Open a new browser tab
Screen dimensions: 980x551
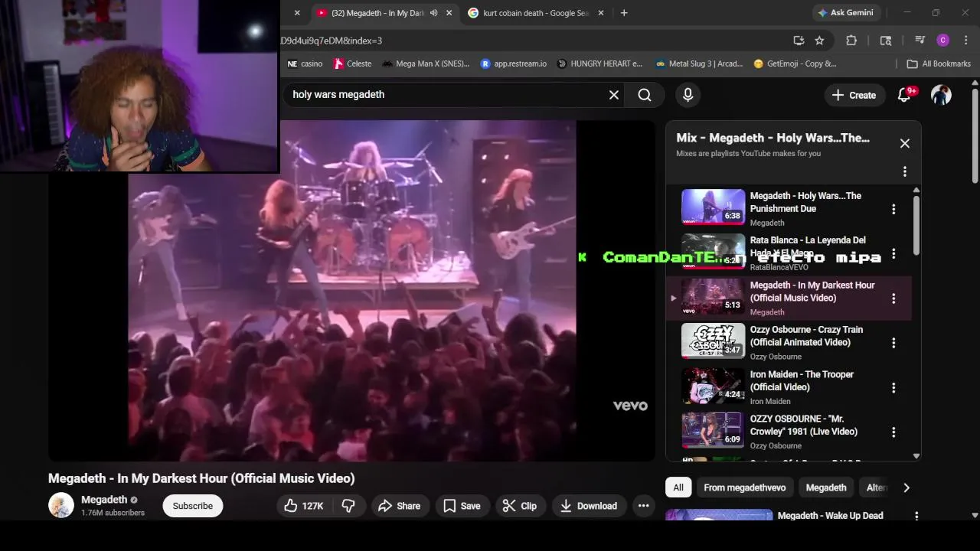click(x=624, y=13)
